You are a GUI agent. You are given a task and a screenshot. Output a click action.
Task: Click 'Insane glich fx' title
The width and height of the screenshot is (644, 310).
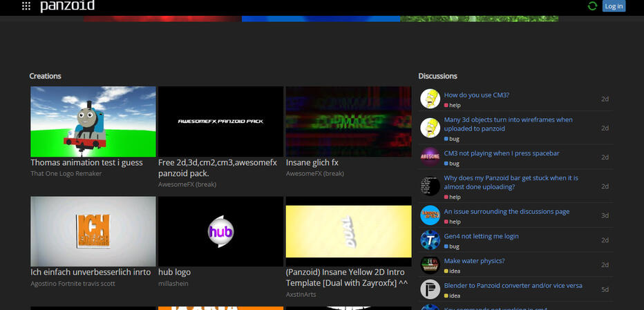pyautogui.click(x=312, y=163)
